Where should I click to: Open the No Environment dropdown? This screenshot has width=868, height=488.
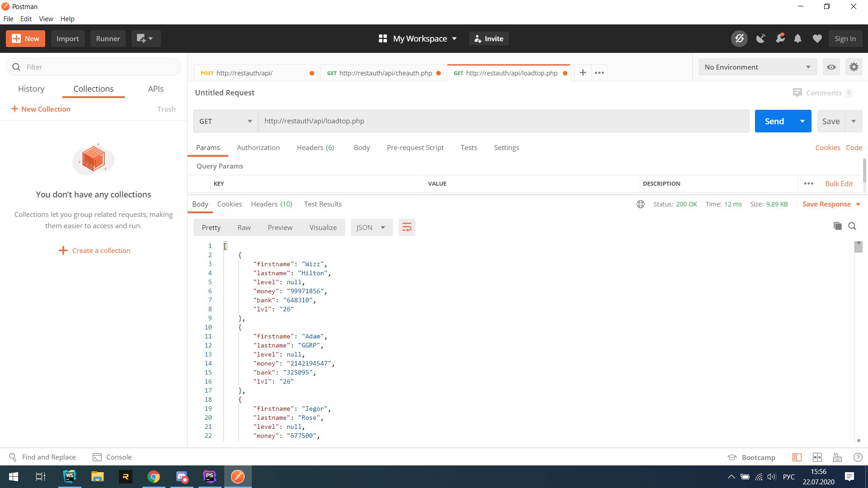(x=758, y=67)
